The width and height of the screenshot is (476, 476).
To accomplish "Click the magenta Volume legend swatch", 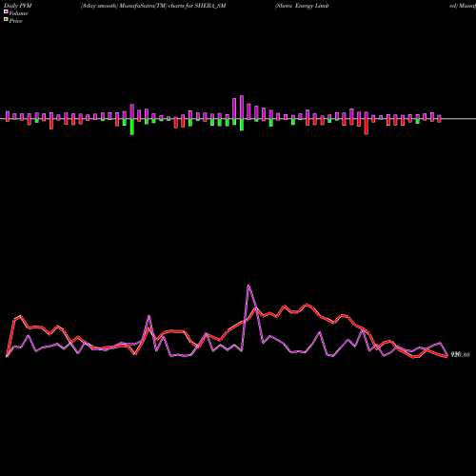I will click(x=6, y=11).
